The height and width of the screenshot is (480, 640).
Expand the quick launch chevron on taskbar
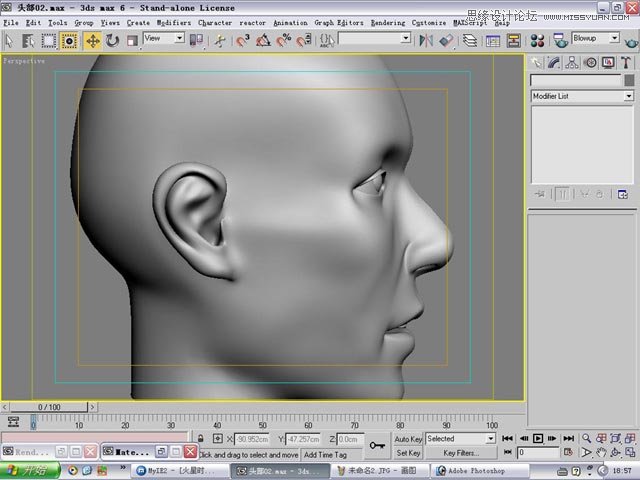[122, 467]
